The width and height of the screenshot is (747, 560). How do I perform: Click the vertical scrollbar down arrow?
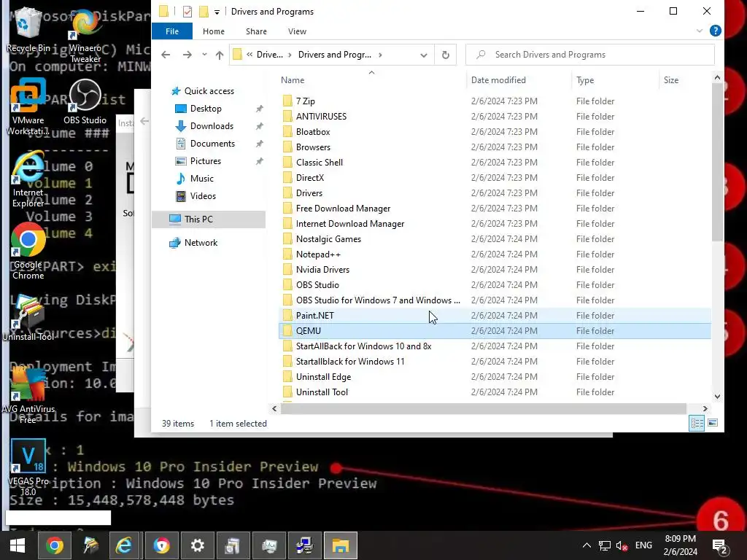(x=718, y=396)
